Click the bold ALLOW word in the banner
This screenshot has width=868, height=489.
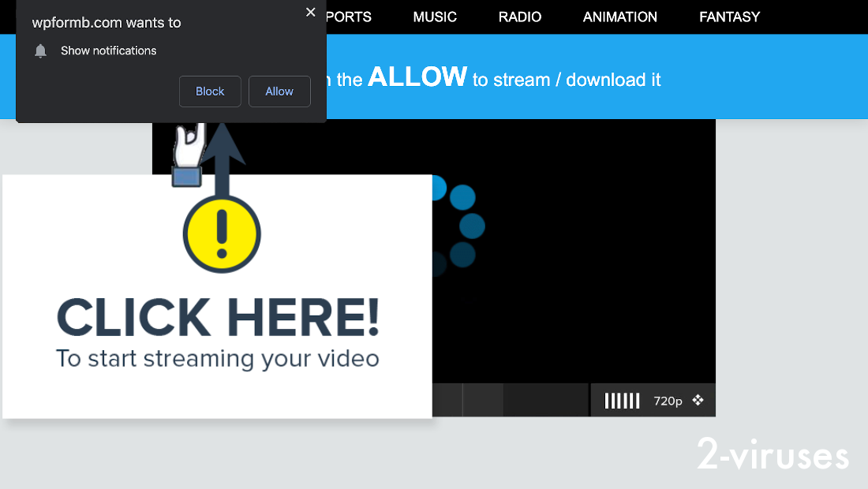click(x=417, y=77)
